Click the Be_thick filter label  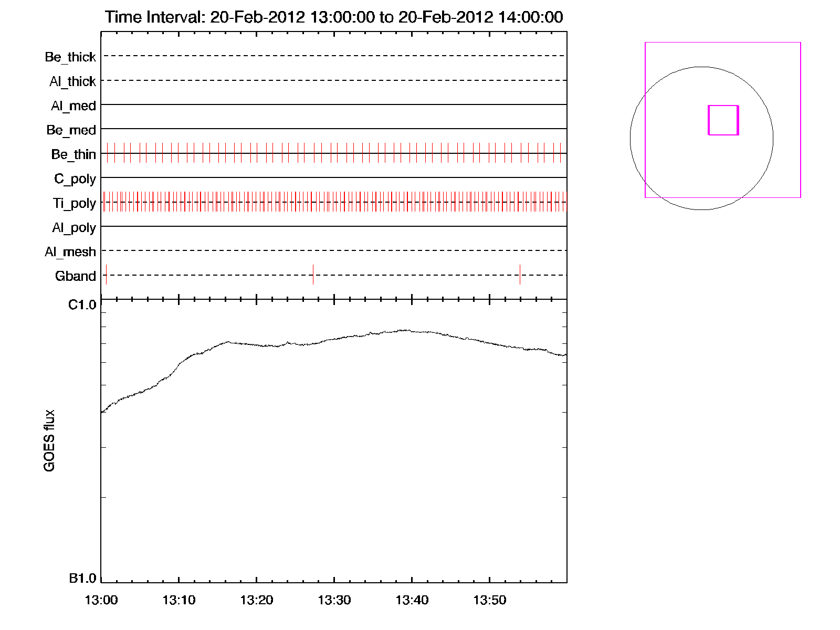(x=70, y=57)
